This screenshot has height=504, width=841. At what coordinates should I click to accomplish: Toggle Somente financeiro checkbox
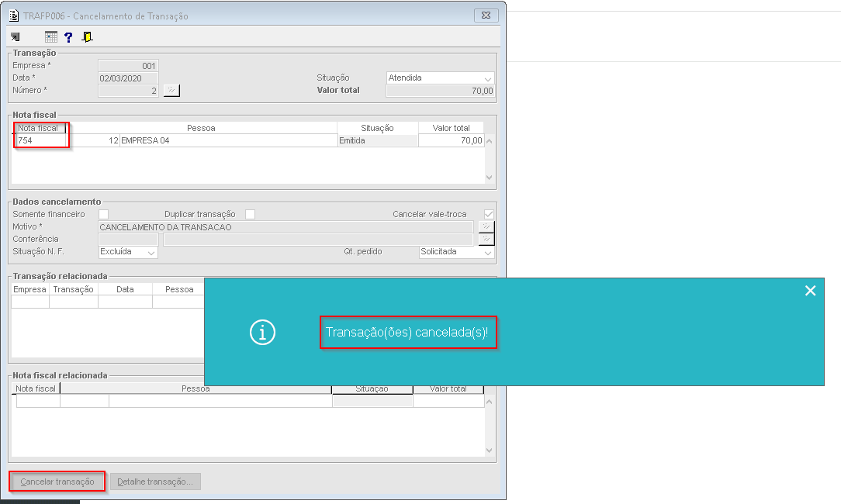tap(103, 214)
